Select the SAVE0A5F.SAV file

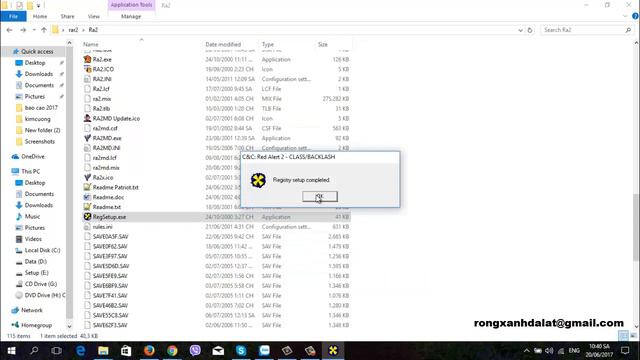(x=110, y=236)
